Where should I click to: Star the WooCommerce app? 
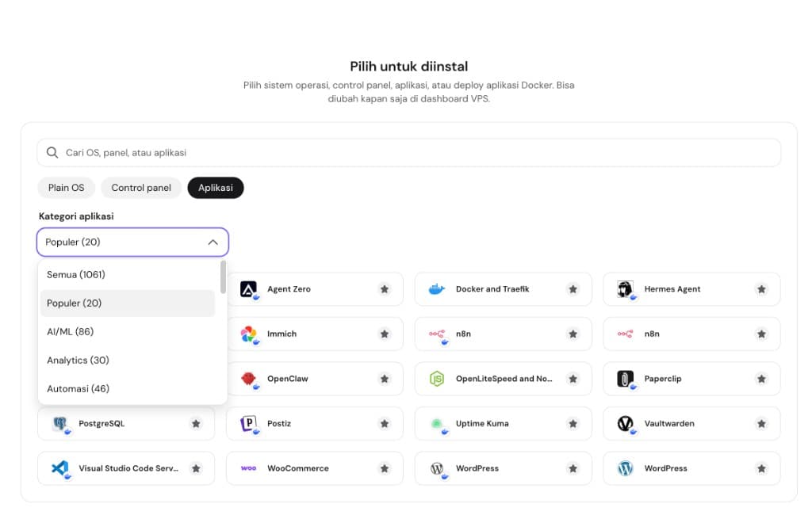(385, 468)
